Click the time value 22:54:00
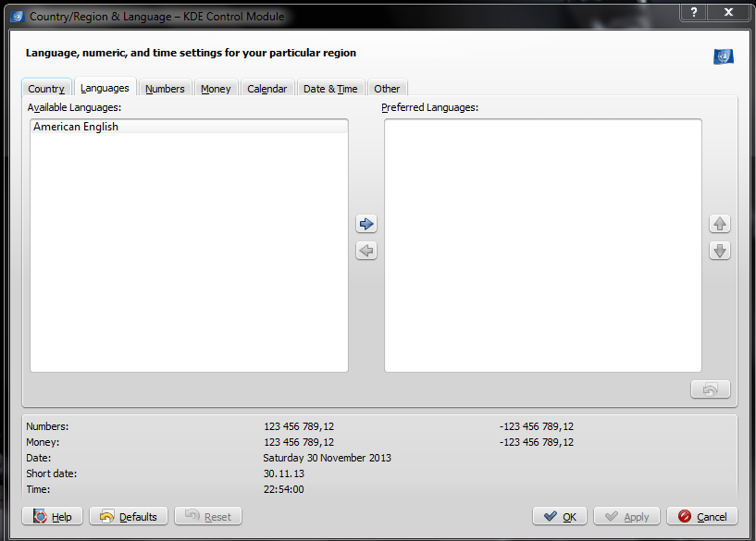The height and width of the screenshot is (541, 756). [x=283, y=489]
